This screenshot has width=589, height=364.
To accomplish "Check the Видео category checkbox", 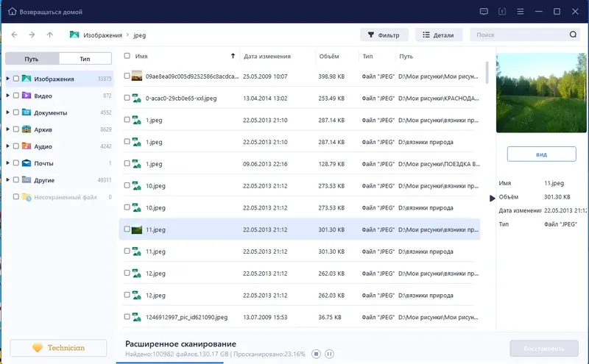I will (x=15, y=96).
